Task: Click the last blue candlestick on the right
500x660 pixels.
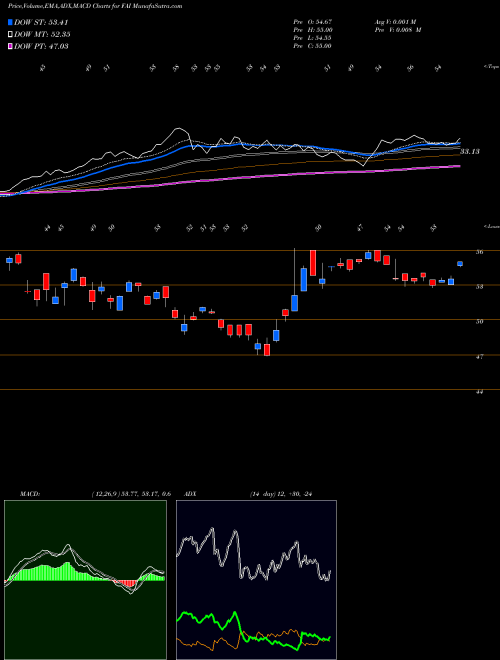Action: 460,264
